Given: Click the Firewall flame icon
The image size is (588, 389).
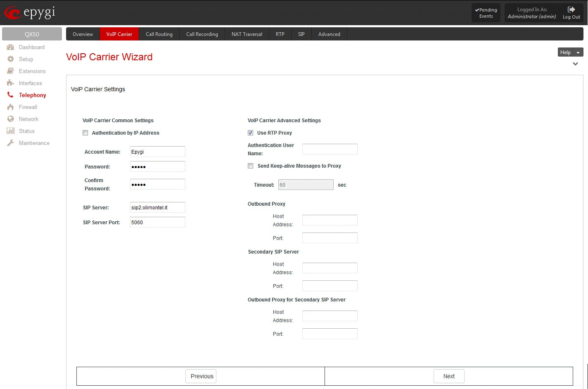Looking at the screenshot, I should coord(11,107).
